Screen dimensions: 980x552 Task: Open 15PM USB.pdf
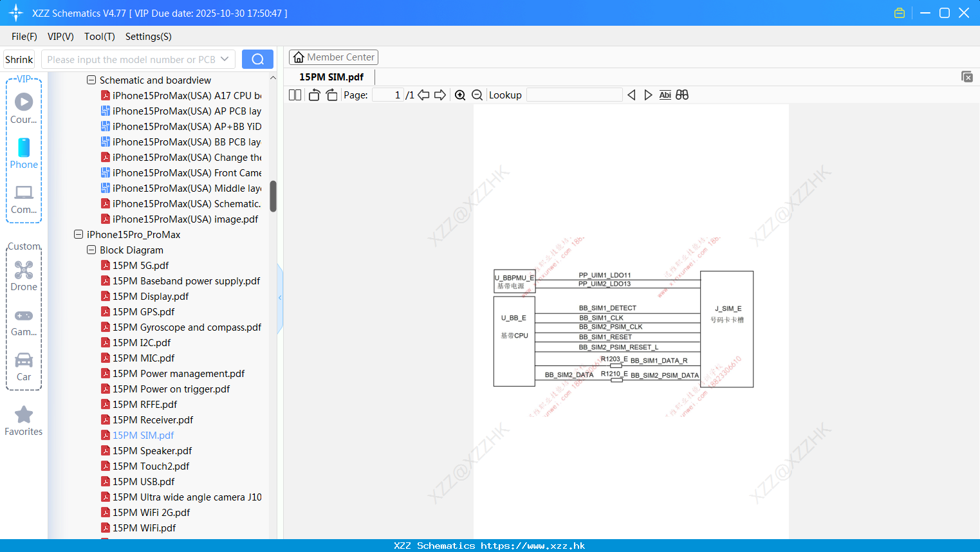coord(138,482)
